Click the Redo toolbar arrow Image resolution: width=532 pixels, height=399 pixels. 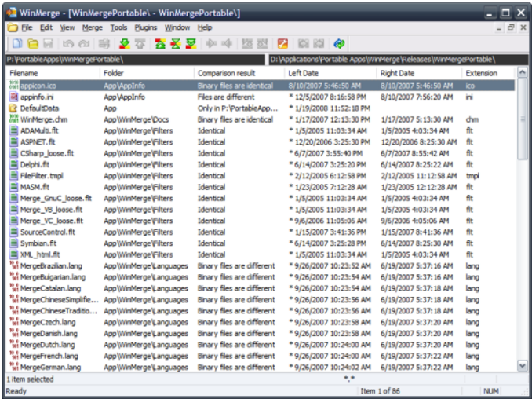(x=84, y=43)
